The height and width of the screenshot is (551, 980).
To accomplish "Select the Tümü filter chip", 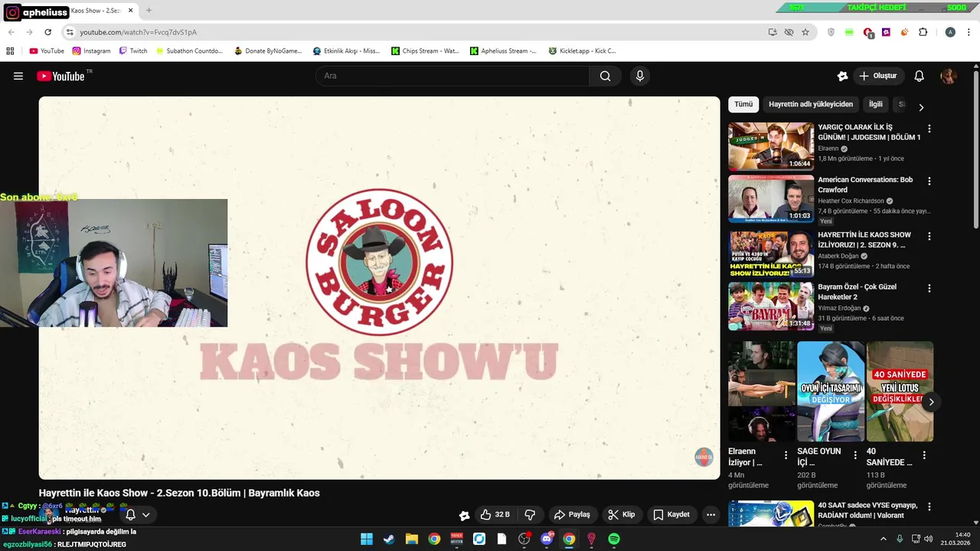I will pos(743,104).
